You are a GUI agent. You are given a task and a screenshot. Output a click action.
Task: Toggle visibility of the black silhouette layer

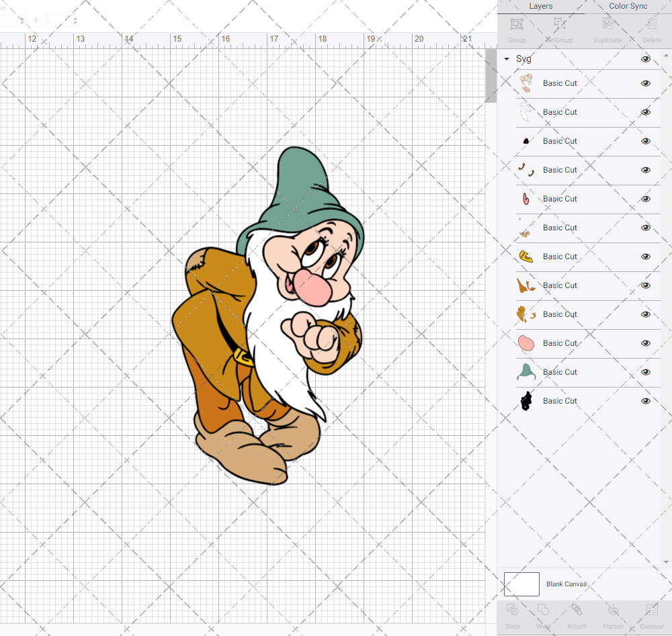(x=645, y=401)
